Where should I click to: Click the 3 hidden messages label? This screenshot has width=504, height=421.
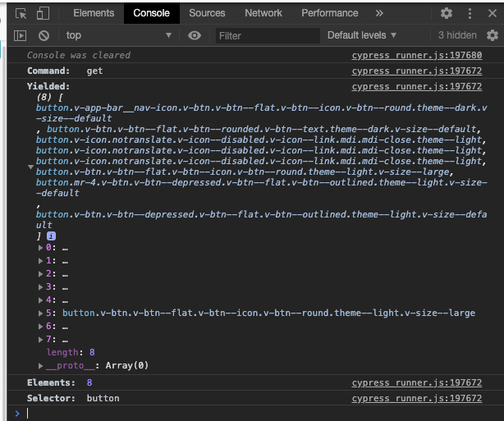(x=457, y=35)
